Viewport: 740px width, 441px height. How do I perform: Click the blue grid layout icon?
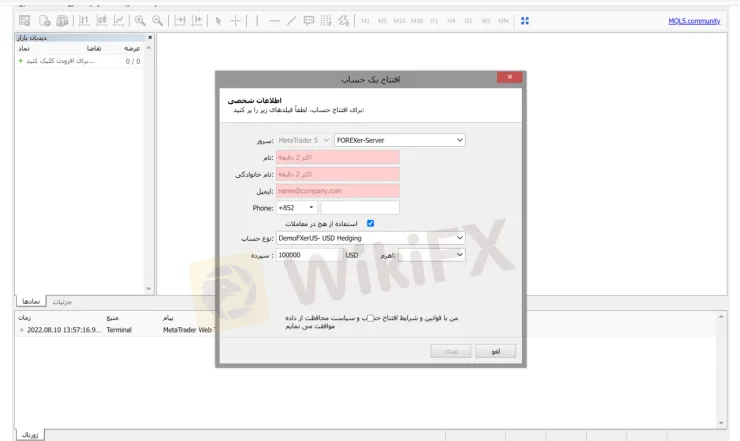coord(525,20)
